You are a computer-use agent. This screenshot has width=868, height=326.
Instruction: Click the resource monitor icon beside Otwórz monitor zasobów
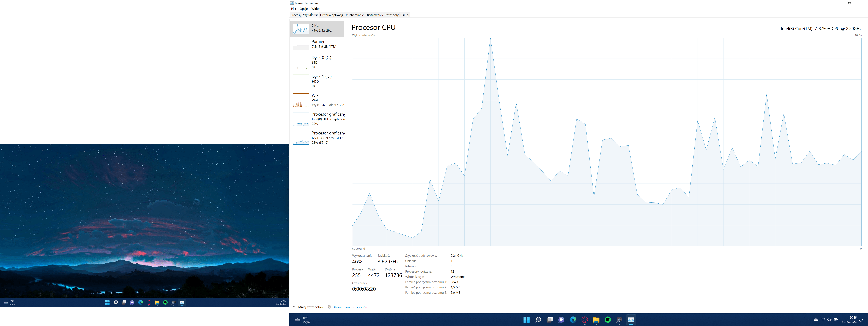[x=329, y=307]
